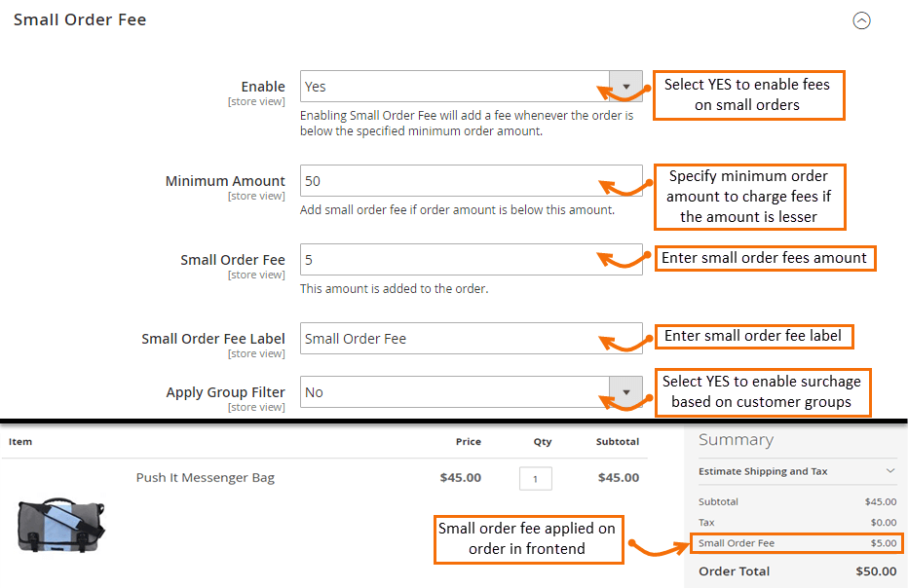The image size is (908, 588).
Task: Click store view under Small Order Fee Label
Action: click(x=256, y=353)
